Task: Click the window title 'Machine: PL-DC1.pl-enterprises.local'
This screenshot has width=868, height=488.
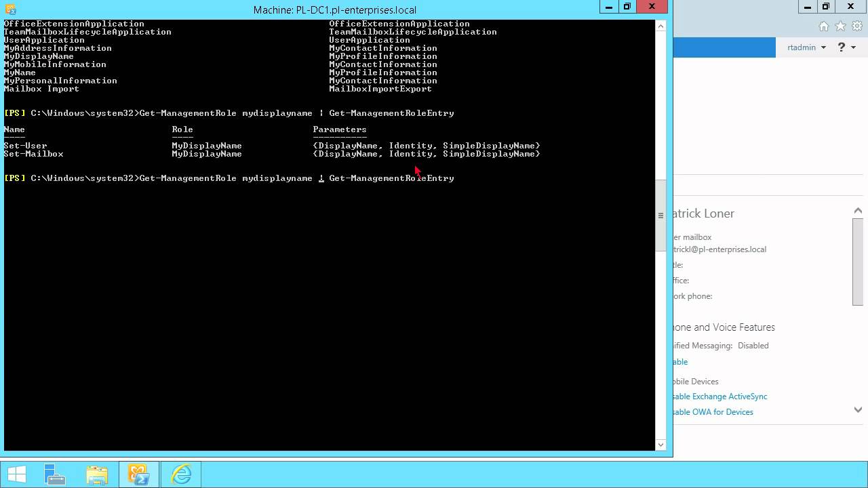Action: click(335, 9)
